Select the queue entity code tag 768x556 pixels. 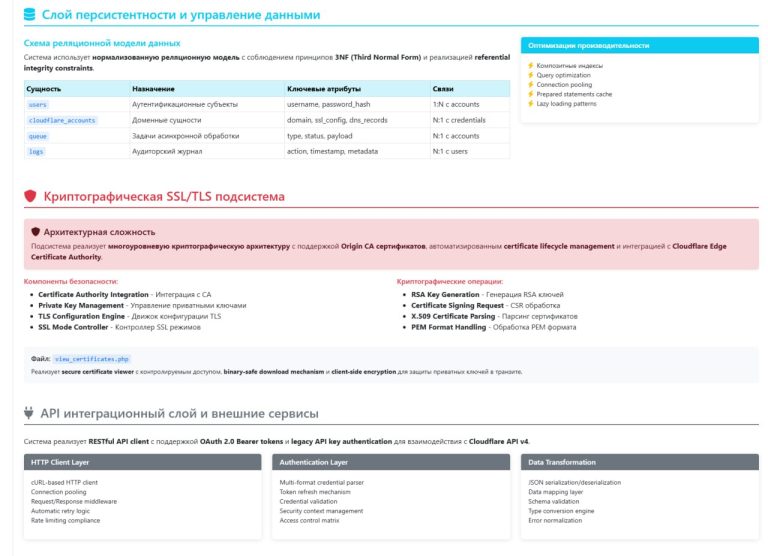pos(38,136)
